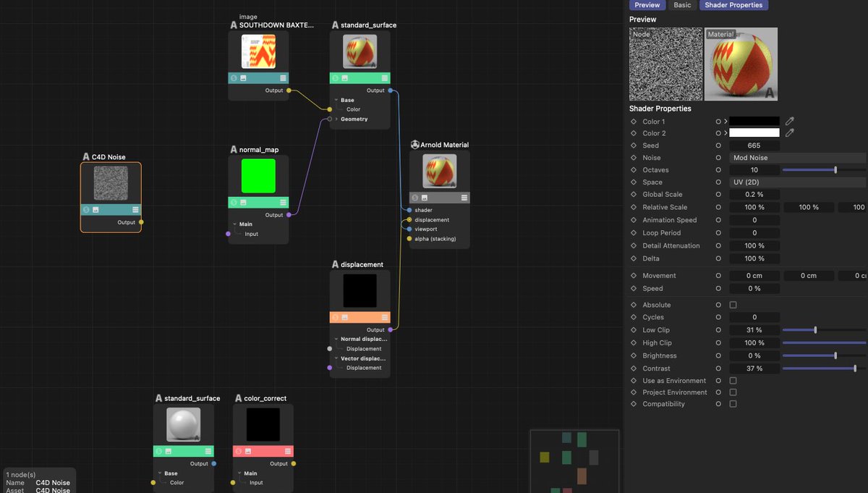Viewport: 868px width, 493px height.
Task: Click the Brightness slider
Action: (824, 355)
